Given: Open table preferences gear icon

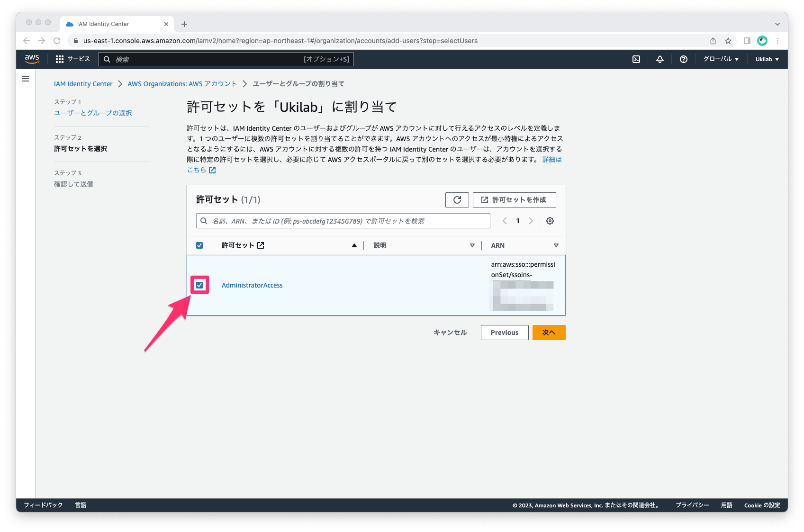Looking at the screenshot, I should tap(550, 221).
